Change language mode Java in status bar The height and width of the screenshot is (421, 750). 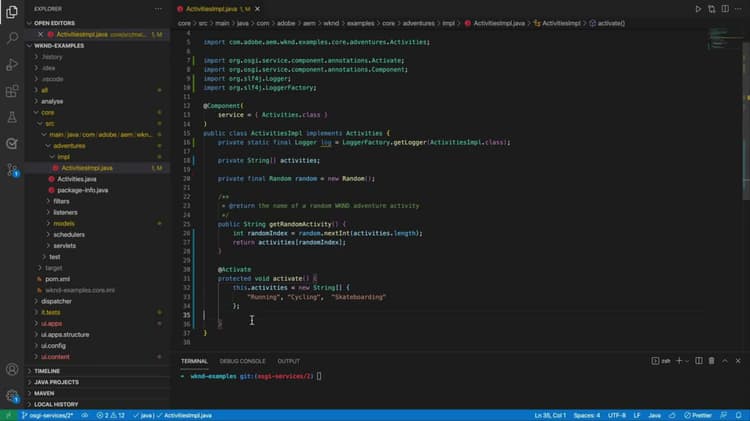pyautogui.click(x=654, y=415)
